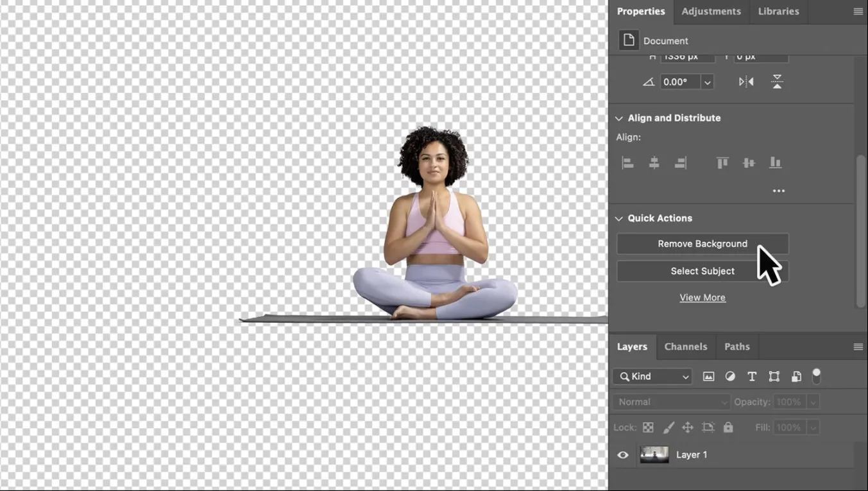Viewport: 868px width, 491px height.
Task: Align bottom edges icon
Action: pos(775,163)
